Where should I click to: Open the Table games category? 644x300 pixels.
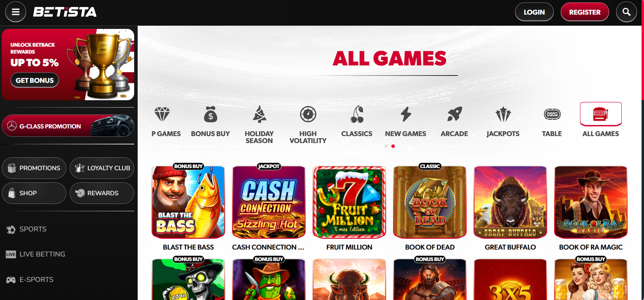[x=552, y=121]
